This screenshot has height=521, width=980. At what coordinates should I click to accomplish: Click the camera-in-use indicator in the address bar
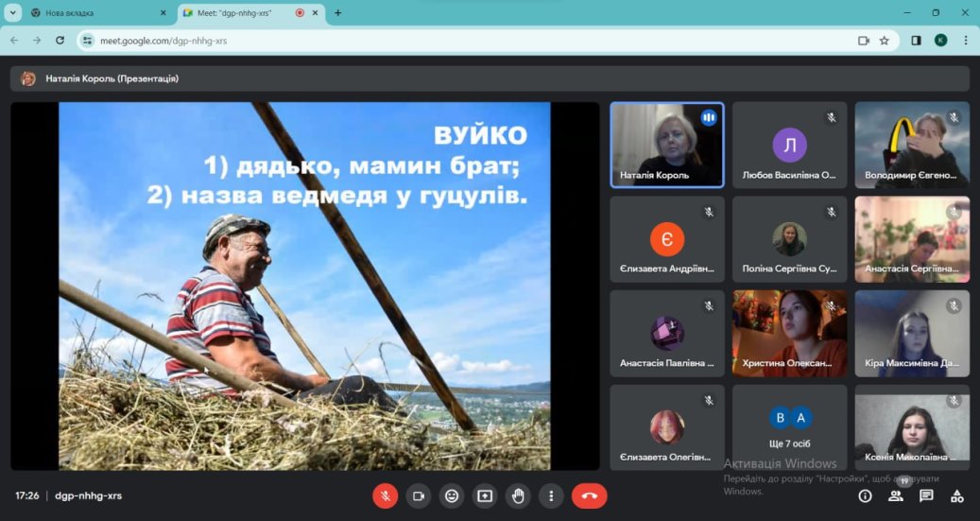(864, 41)
